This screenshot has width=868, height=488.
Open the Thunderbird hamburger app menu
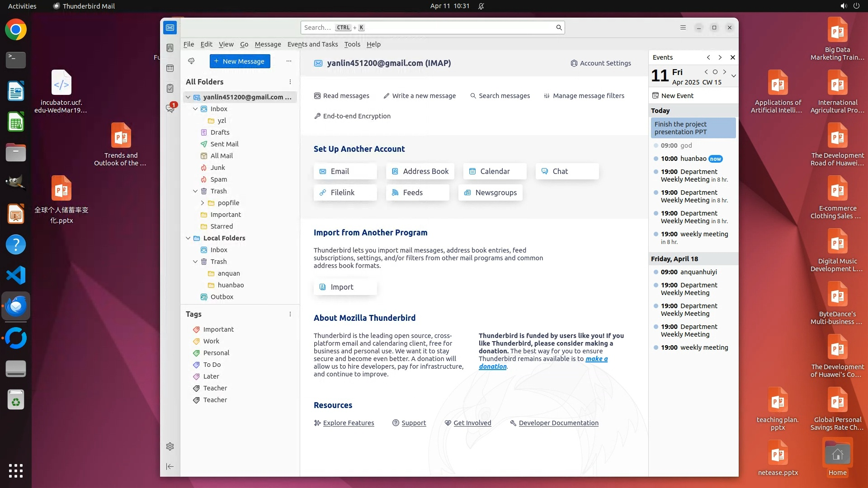[x=683, y=28]
